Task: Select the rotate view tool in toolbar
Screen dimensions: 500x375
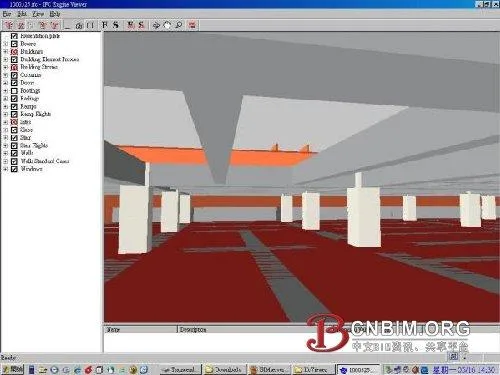Action: 167,25
